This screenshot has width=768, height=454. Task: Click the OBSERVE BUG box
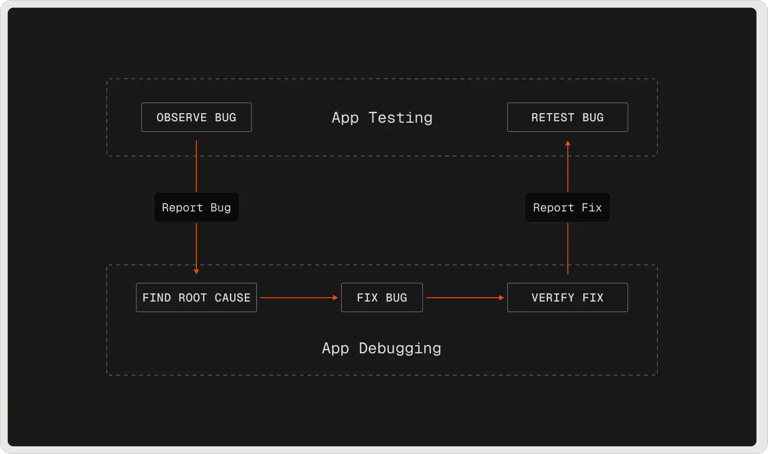point(196,117)
